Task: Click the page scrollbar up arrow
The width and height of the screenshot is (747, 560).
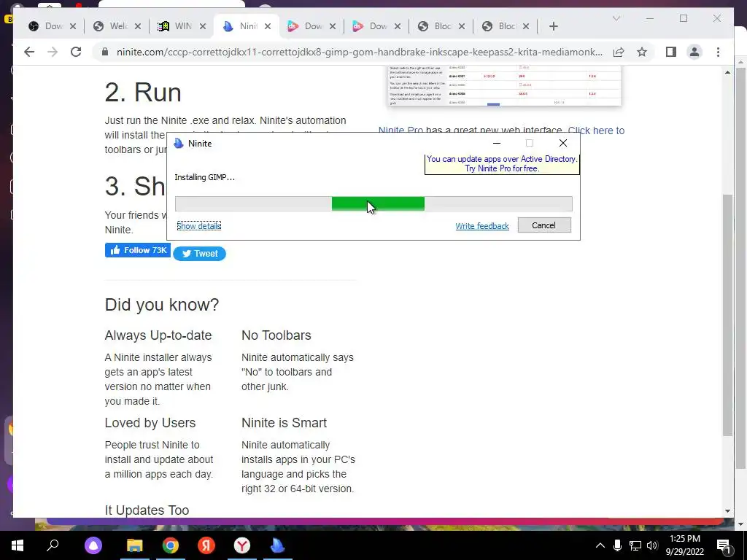Action: [x=727, y=72]
